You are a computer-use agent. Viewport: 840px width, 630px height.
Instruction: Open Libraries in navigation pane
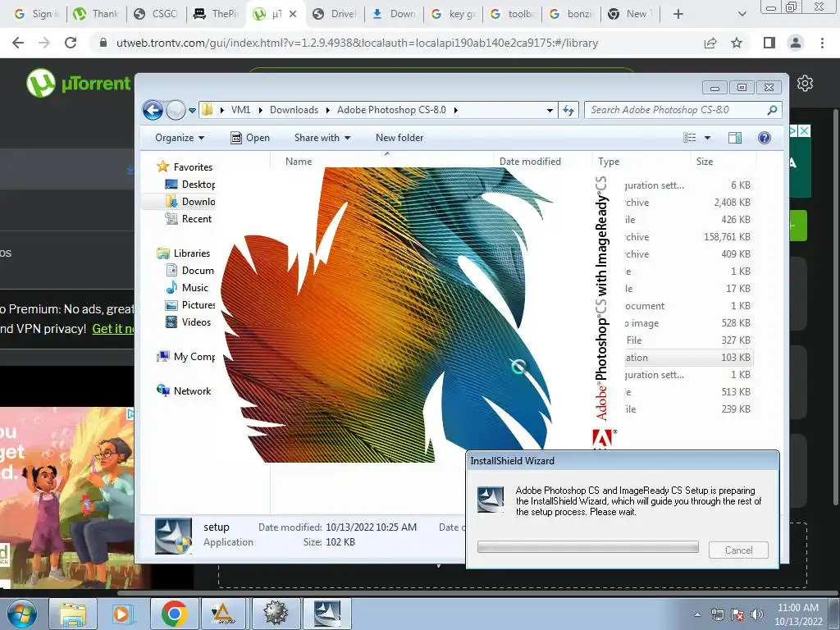pyautogui.click(x=184, y=253)
